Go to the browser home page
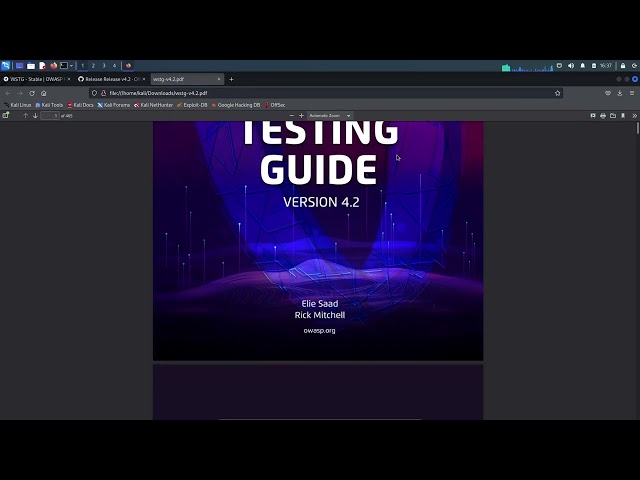The height and width of the screenshot is (480, 640). coord(44,93)
